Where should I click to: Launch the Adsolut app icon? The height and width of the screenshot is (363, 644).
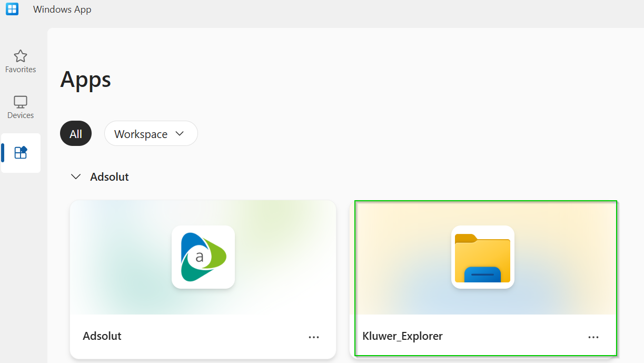(x=203, y=257)
